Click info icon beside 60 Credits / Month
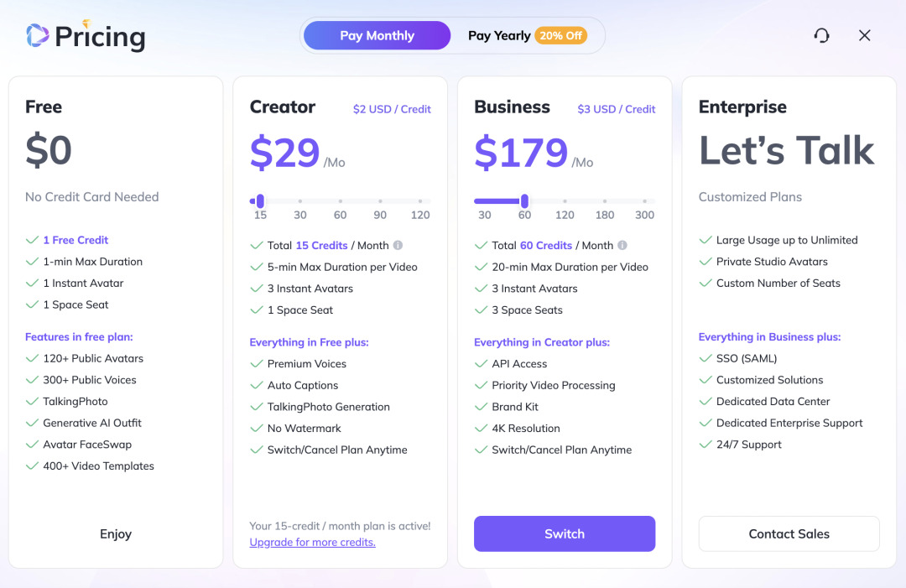Screen dimensions: 906x588 click(622, 246)
